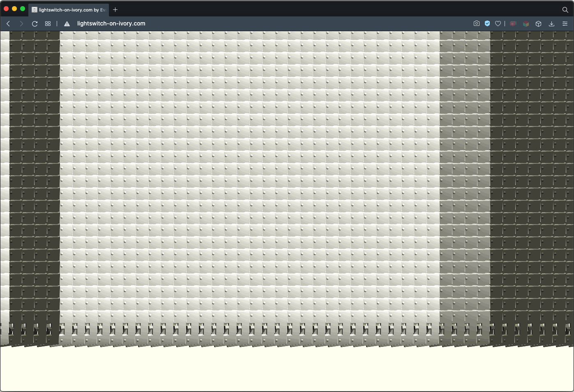Open a new tab with the plus button
The width and height of the screenshot is (574, 392).
tap(115, 9)
